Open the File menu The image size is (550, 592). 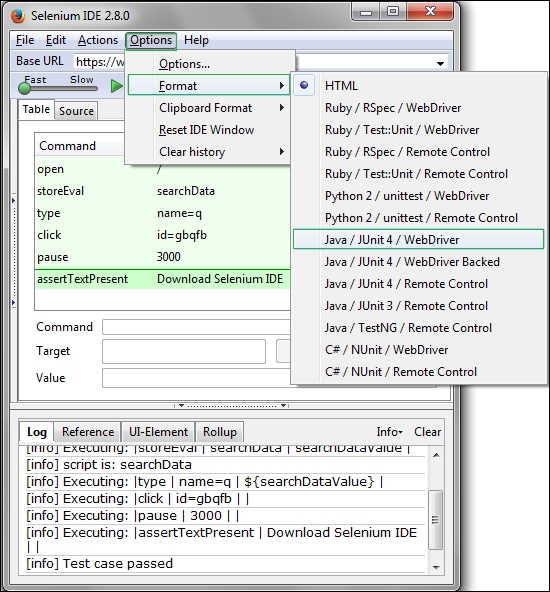coord(25,40)
